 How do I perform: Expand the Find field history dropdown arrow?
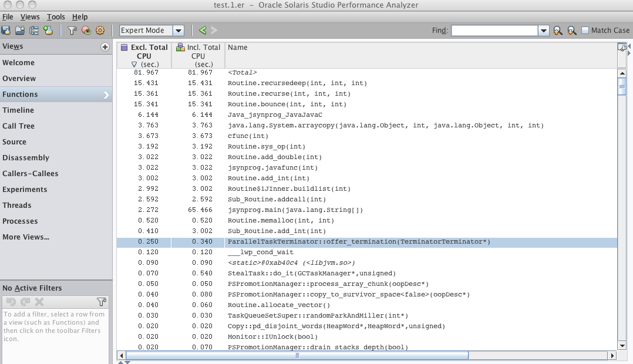click(543, 31)
